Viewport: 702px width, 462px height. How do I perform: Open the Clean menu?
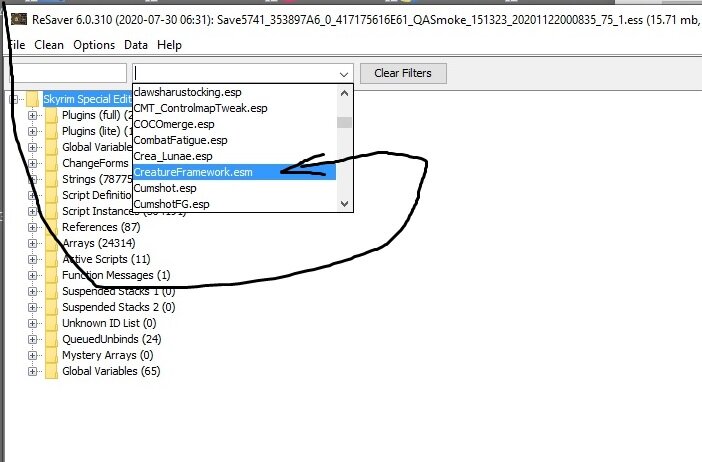point(49,45)
